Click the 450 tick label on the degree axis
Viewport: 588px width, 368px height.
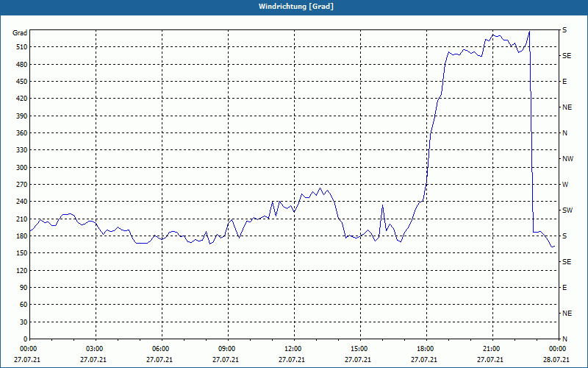click(21, 82)
